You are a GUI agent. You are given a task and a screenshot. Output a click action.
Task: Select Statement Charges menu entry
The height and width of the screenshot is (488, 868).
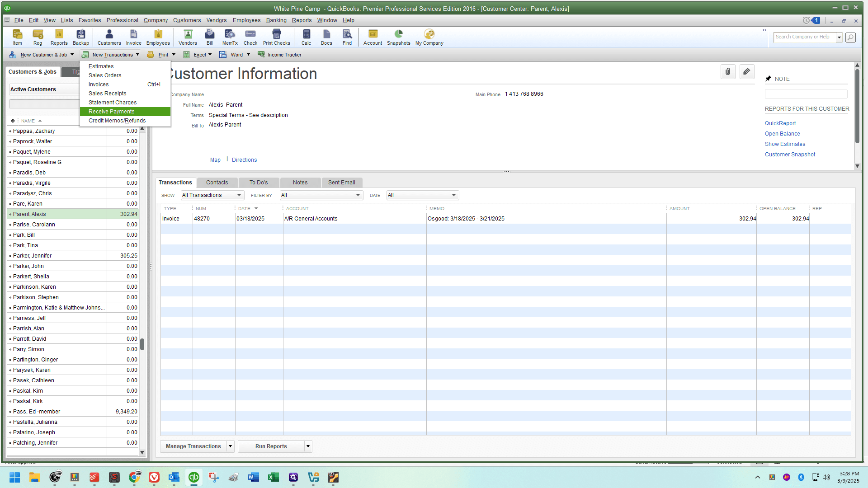click(125, 103)
